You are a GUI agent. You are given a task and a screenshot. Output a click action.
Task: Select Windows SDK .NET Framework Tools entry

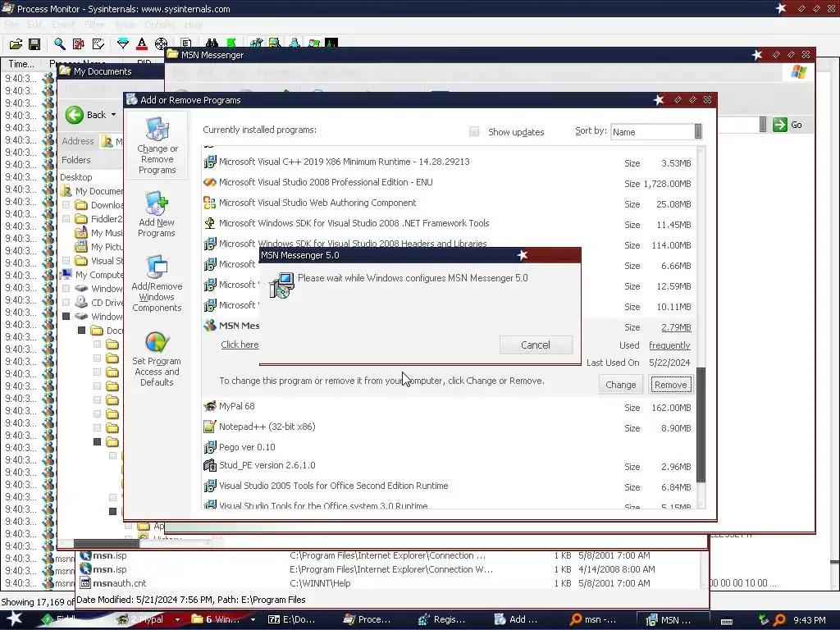354,223
